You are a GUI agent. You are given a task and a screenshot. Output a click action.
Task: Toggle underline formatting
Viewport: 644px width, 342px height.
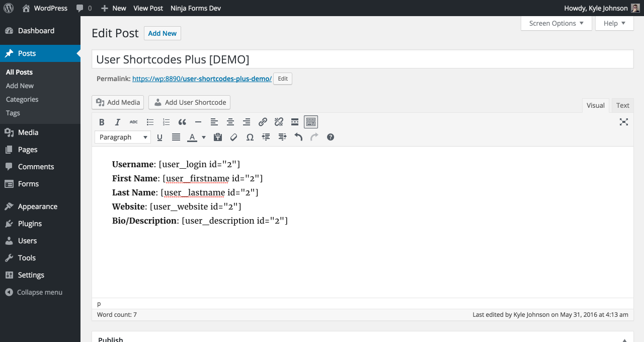point(159,137)
